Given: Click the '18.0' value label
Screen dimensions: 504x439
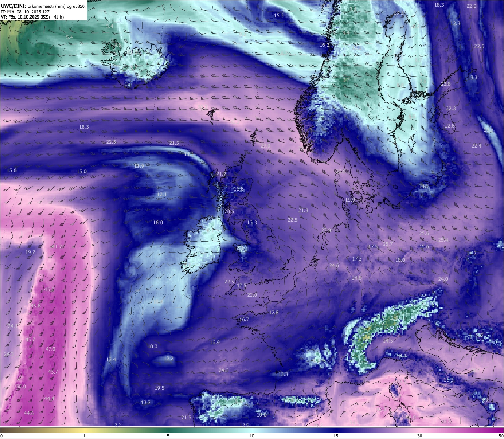Looking at the screenshot, I should [400, 260].
